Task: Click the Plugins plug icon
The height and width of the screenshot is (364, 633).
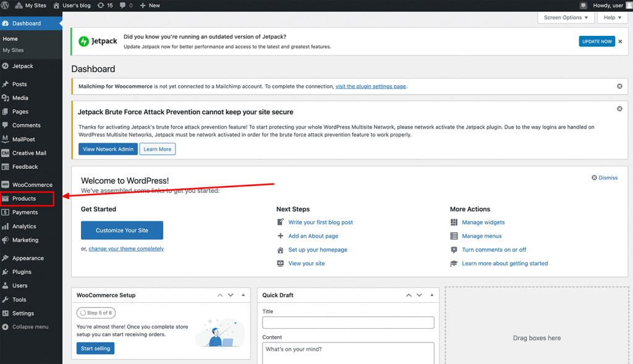Action: click(5, 272)
